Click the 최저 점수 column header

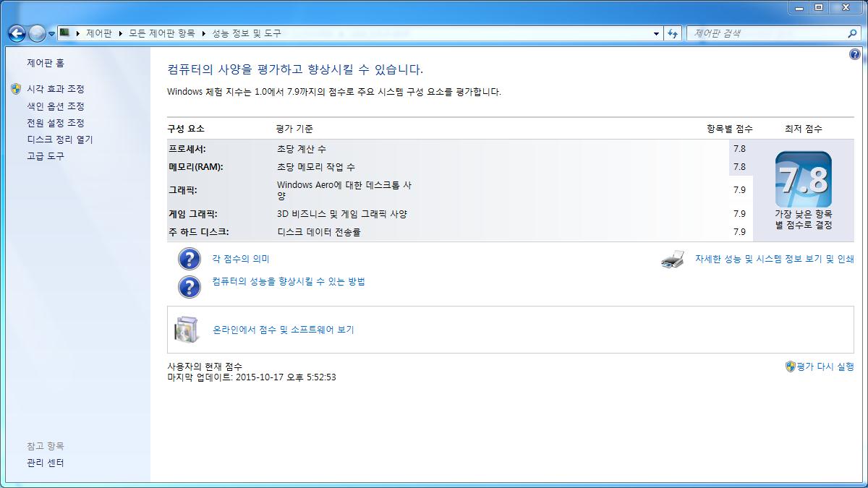point(803,129)
